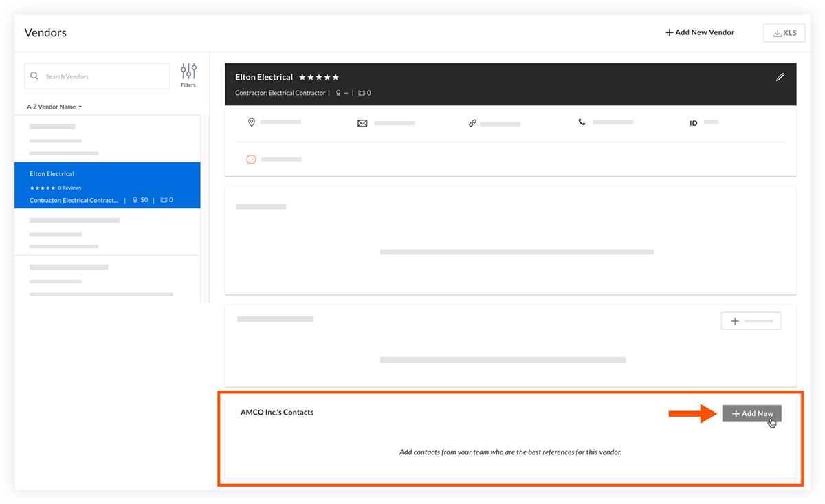Viewport: 825px width, 504px height.
Task: Click the five-star rating next to Elton Electrical
Action: pyautogui.click(x=318, y=77)
